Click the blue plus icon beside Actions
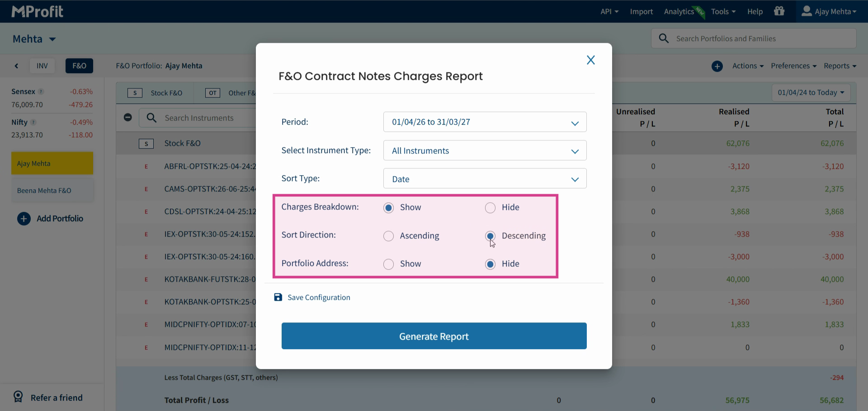Screen dimensions: 868x411 [x=717, y=66]
